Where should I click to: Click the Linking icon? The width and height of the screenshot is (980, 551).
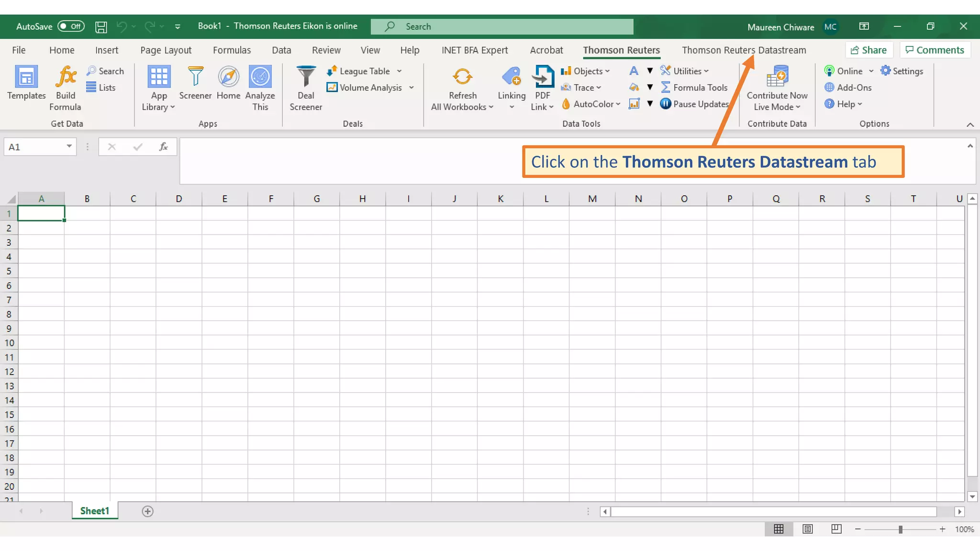click(512, 77)
